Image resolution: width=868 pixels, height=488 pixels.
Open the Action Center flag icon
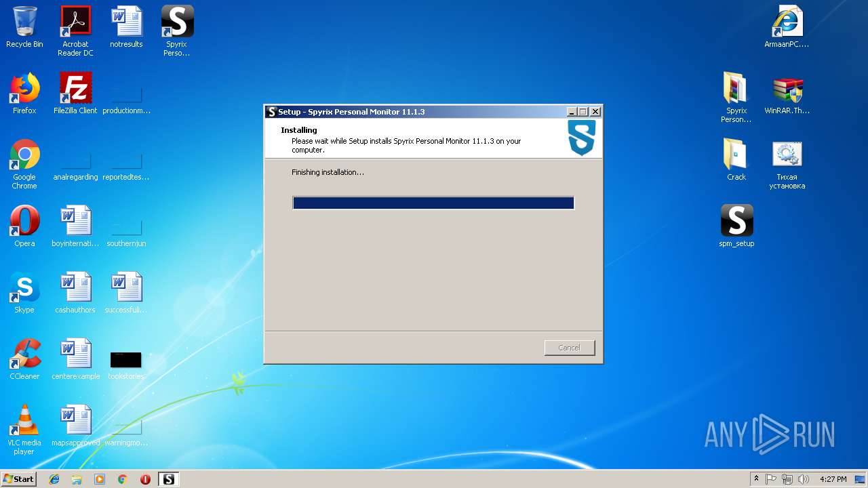coord(771,479)
